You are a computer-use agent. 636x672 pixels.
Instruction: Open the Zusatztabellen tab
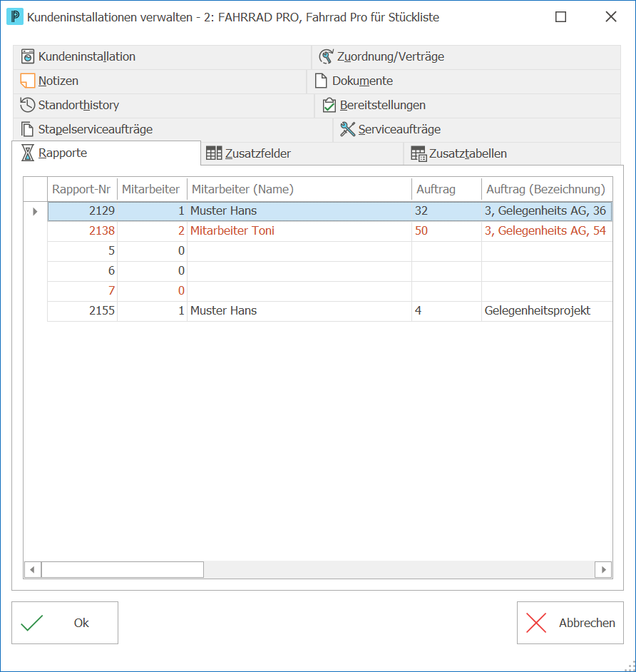[x=512, y=154]
